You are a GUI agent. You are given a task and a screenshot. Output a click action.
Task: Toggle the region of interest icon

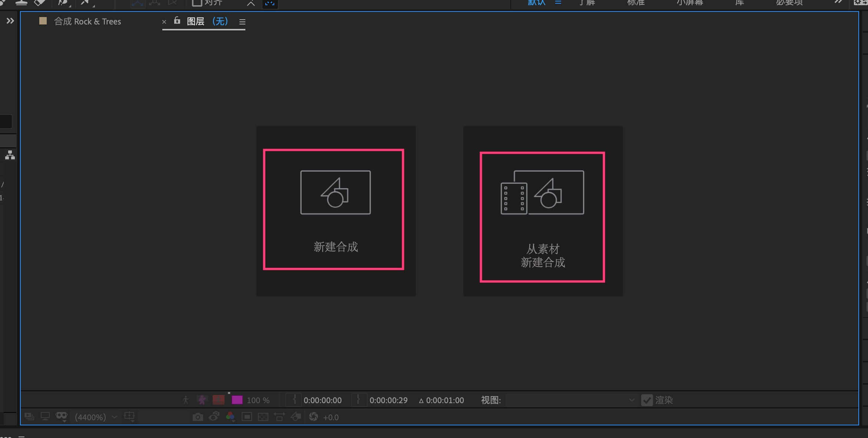pyautogui.click(x=247, y=417)
